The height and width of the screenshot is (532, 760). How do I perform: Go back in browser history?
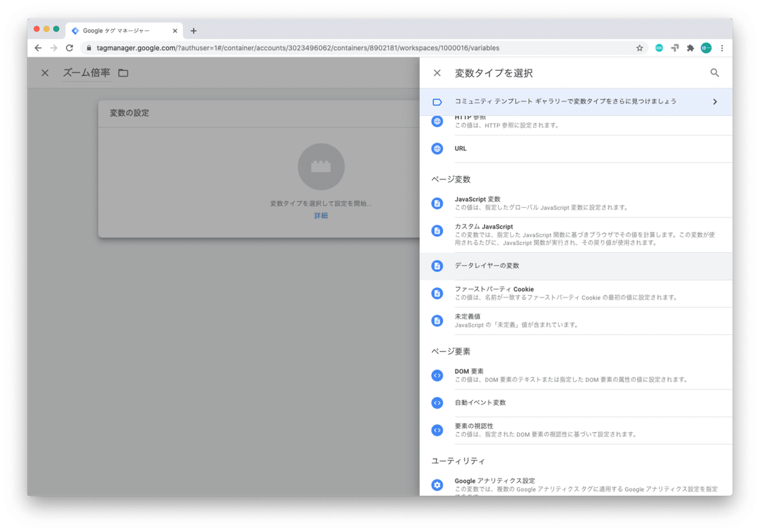click(38, 48)
